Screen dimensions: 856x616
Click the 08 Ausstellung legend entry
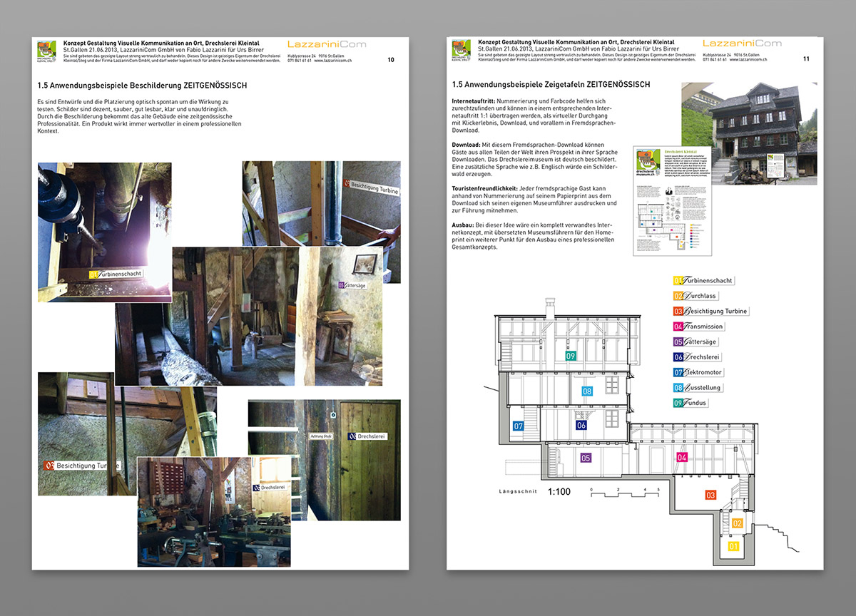coord(698,388)
